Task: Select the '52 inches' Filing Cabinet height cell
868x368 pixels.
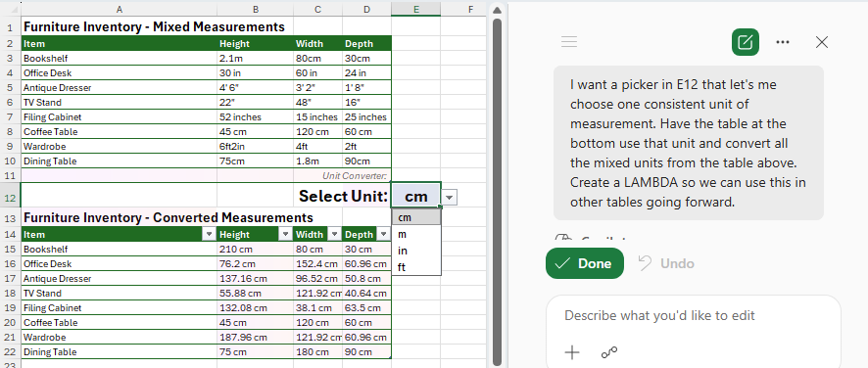Action: pos(255,116)
